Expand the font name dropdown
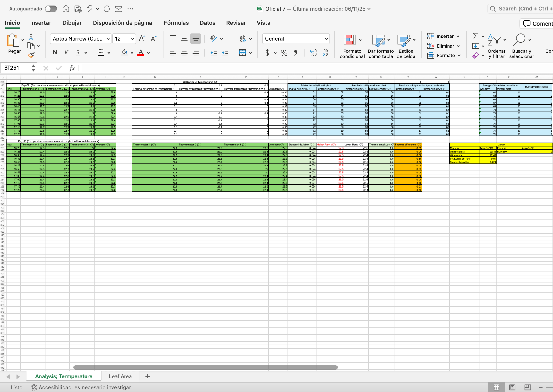This screenshot has width=553, height=392. 108,39
